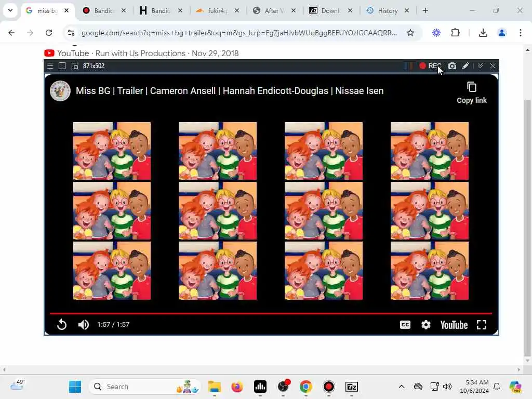
Task: Open 7-Zip from taskbar
Action: click(352, 387)
